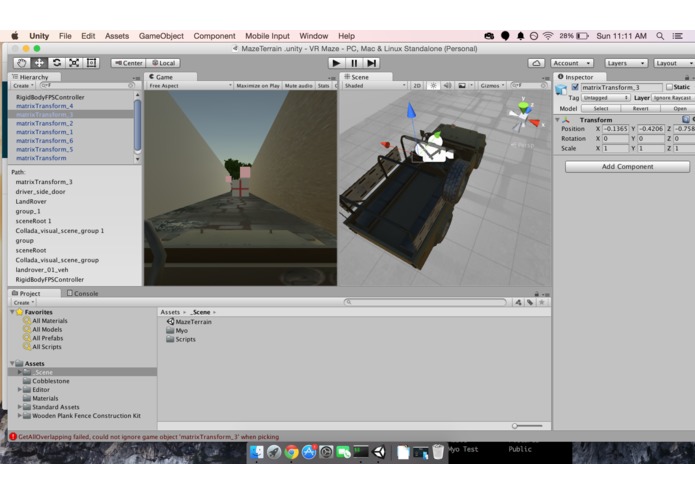Image resolution: width=695 pixels, height=494 pixels.
Task: Click Add Component button
Action: tap(627, 167)
